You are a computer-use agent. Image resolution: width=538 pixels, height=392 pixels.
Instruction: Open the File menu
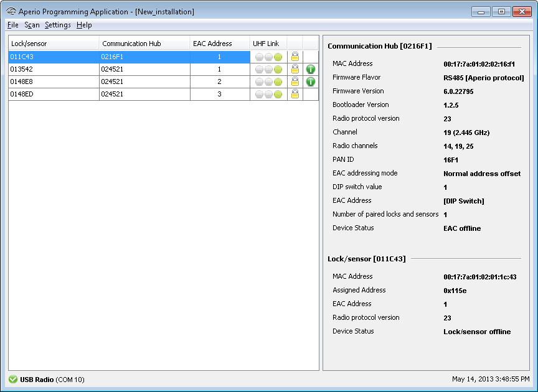coord(12,25)
